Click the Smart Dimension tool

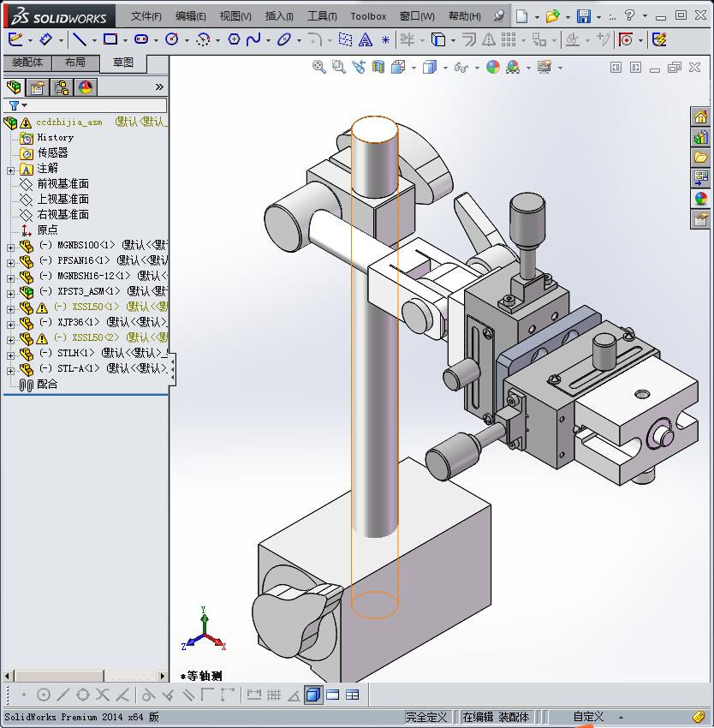(45, 39)
